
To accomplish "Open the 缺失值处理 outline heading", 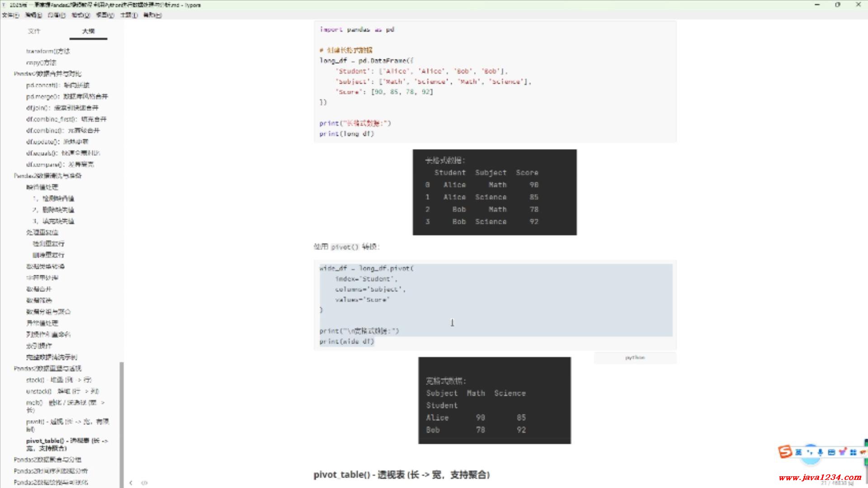I will tap(42, 187).
